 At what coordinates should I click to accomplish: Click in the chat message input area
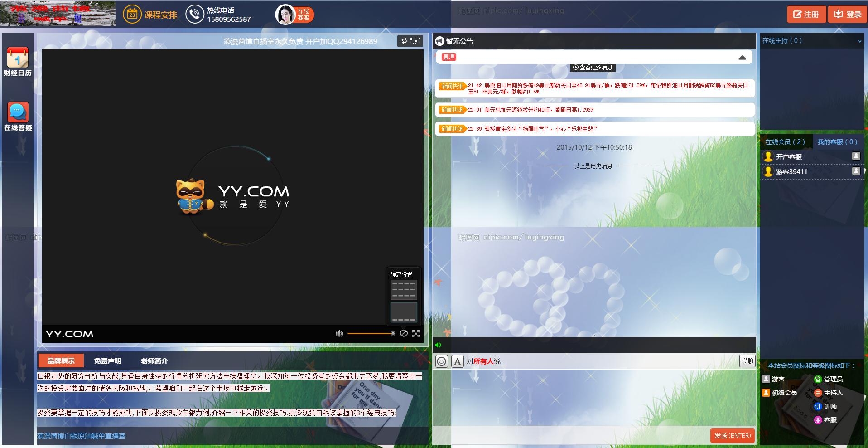click(594, 398)
